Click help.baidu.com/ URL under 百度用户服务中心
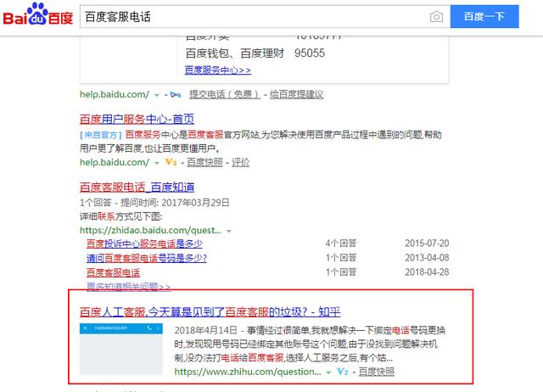 click(x=115, y=162)
